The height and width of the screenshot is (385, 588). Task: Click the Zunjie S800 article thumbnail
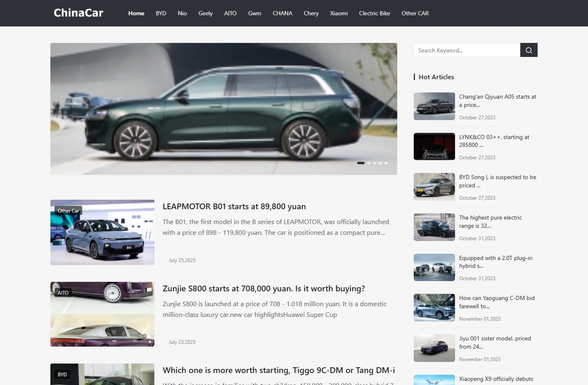point(102,314)
